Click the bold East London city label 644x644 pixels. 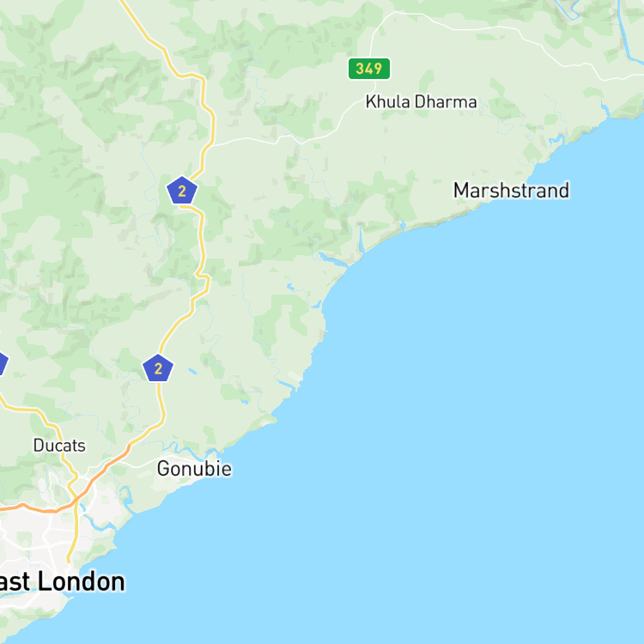click(x=62, y=581)
